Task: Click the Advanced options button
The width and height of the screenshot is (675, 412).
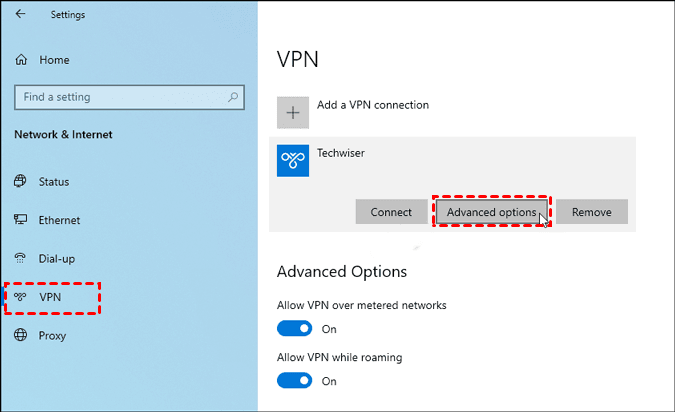Action: (491, 212)
